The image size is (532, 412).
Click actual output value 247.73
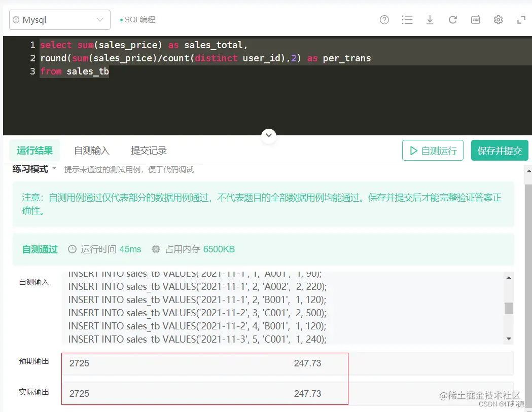[x=307, y=394]
